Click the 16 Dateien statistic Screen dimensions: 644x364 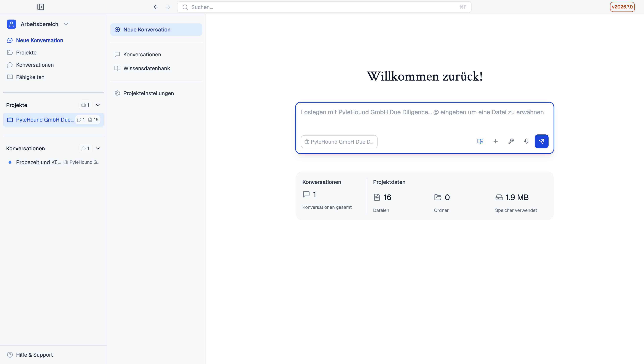click(x=387, y=197)
